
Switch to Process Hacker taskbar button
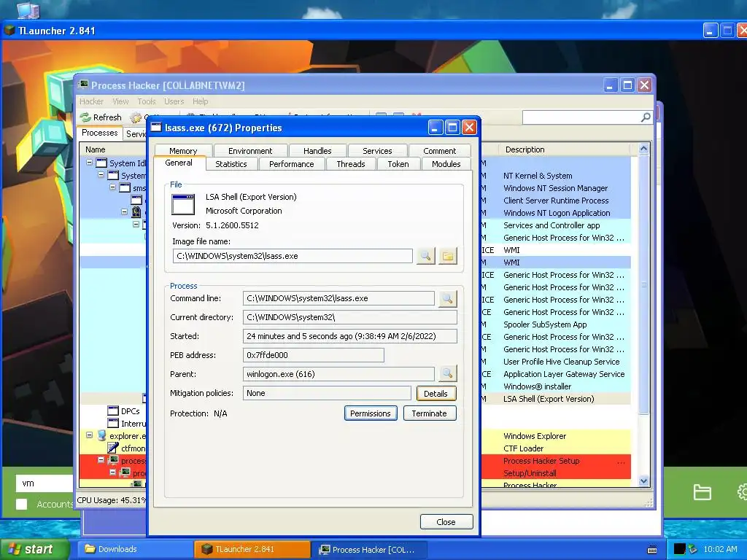pos(369,549)
